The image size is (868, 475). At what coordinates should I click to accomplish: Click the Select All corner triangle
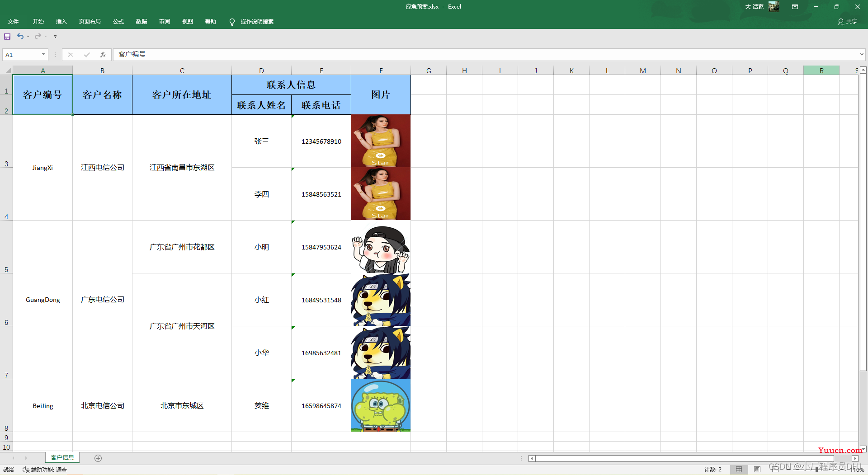click(x=8, y=71)
